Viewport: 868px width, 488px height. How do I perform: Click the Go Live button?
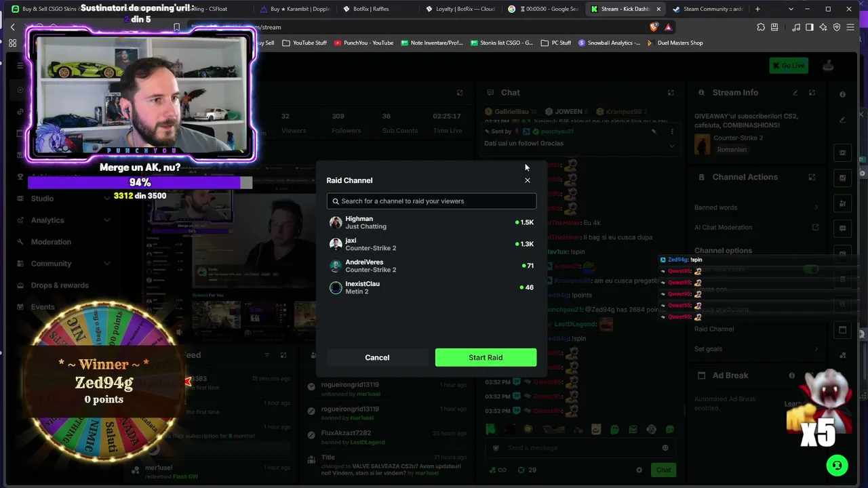pos(789,66)
